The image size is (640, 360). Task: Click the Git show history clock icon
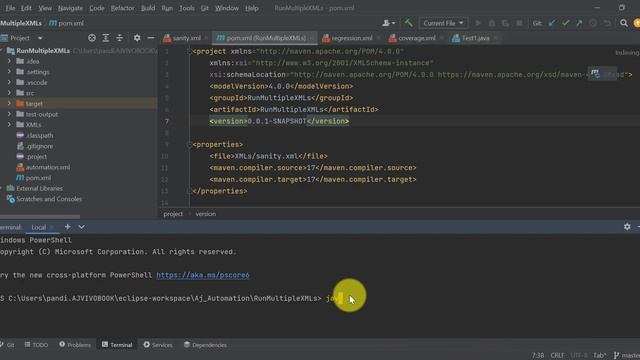593,23
